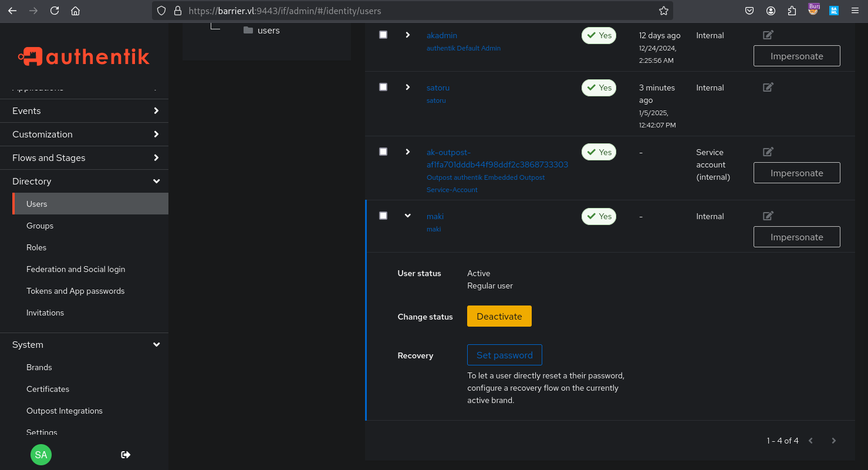The width and height of the screenshot is (868, 470).
Task: Click Set password for maki
Action: click(505, 355)
